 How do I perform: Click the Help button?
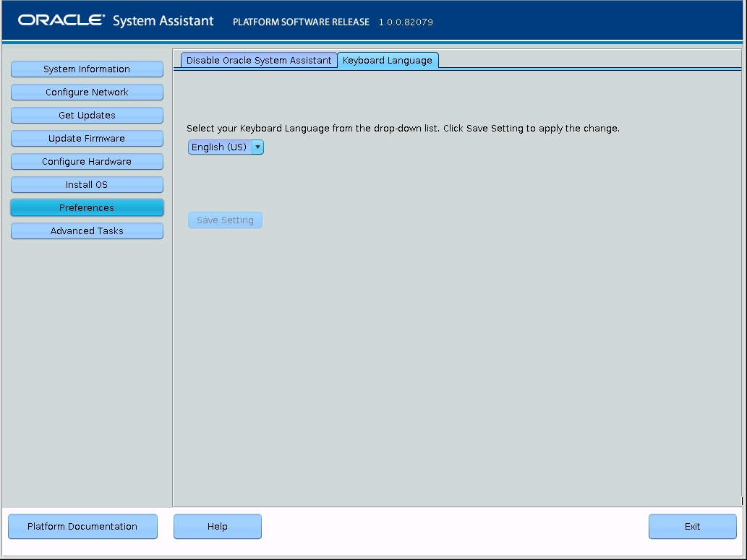pyautogui.click(x=217, y=526)
